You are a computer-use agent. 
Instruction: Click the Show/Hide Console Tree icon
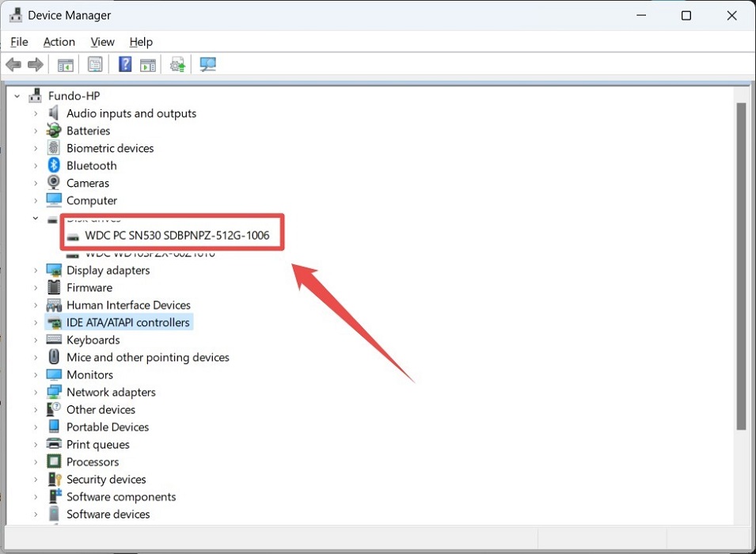coord(66,64)
